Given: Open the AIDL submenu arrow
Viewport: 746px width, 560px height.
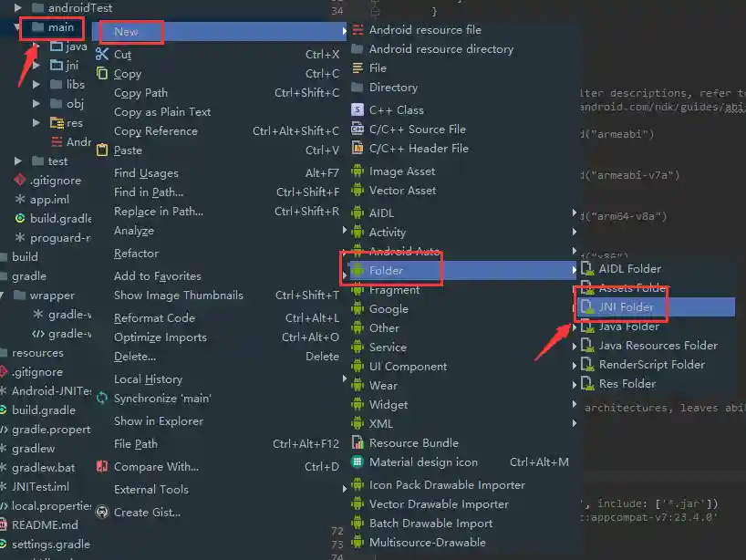Looking at the screenshot, I should [575, 213].
